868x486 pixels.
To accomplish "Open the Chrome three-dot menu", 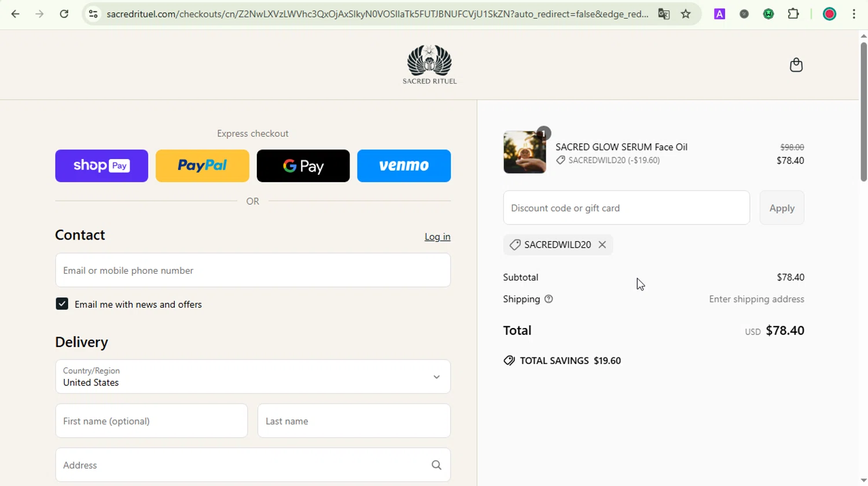I will point(854,14).
